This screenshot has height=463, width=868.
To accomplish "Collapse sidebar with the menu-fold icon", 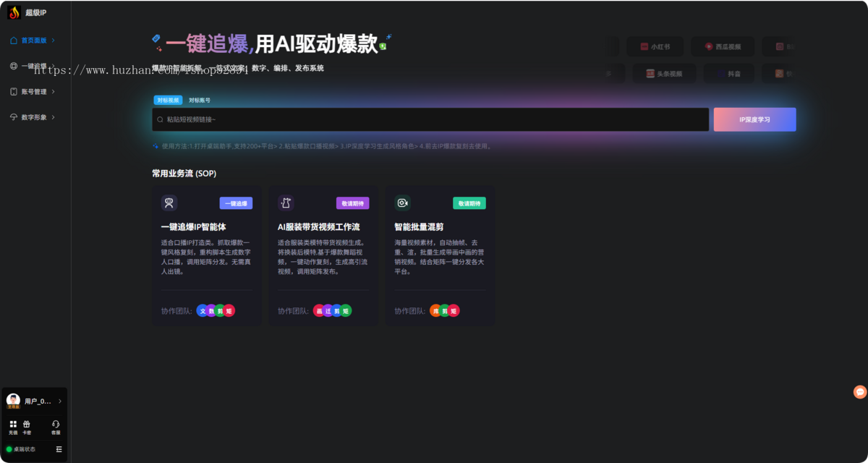I will click(59, 449).
